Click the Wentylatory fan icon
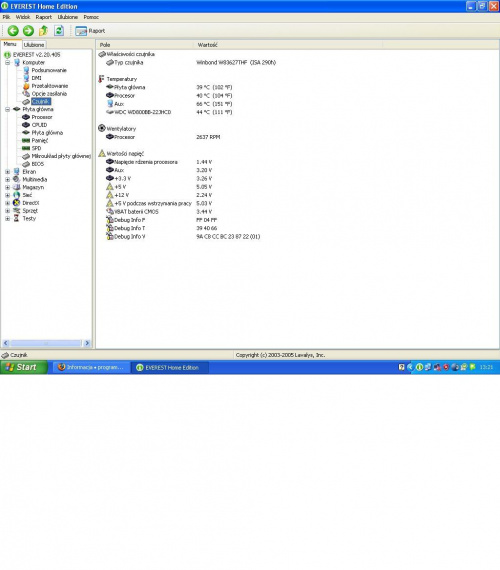 click(x=102, y=128)
